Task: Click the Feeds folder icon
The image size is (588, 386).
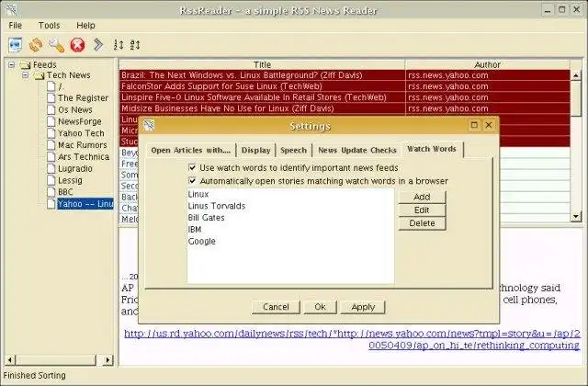Action: [25, 65]
